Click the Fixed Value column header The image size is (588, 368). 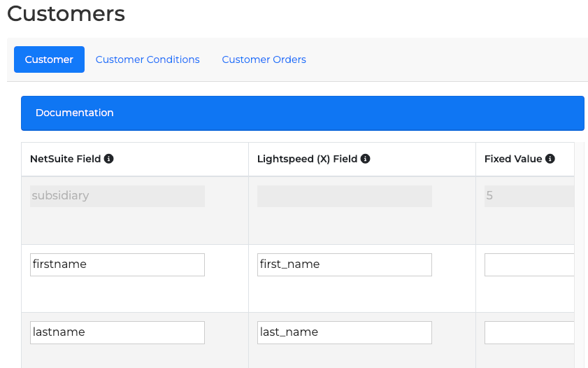(x=513, y=159)
